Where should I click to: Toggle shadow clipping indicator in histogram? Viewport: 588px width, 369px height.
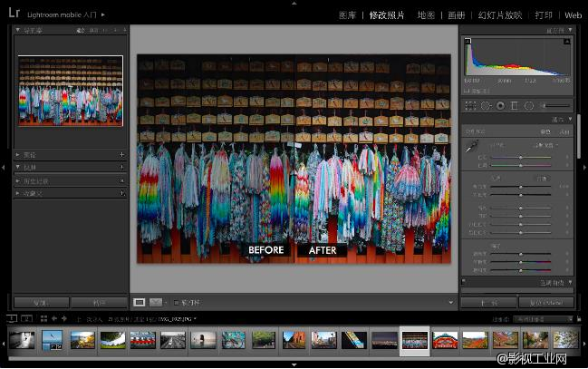[468, 42]
